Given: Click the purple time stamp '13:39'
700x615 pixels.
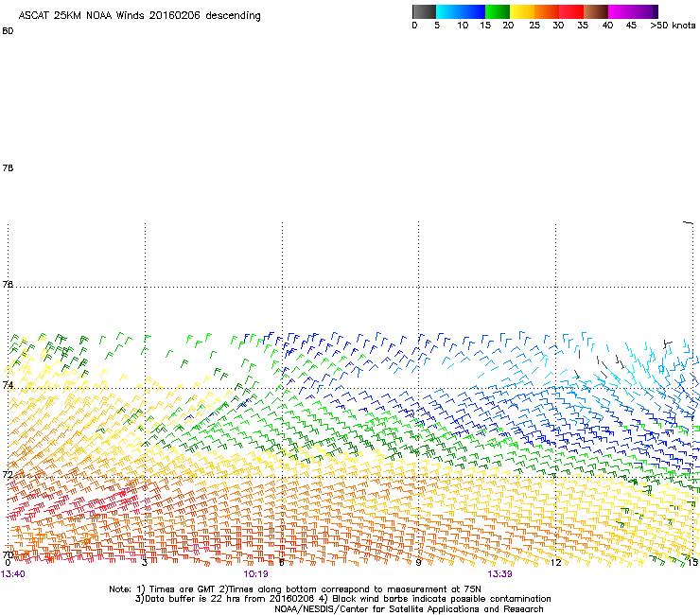Looking at the screenshot, I should (499, 574).
